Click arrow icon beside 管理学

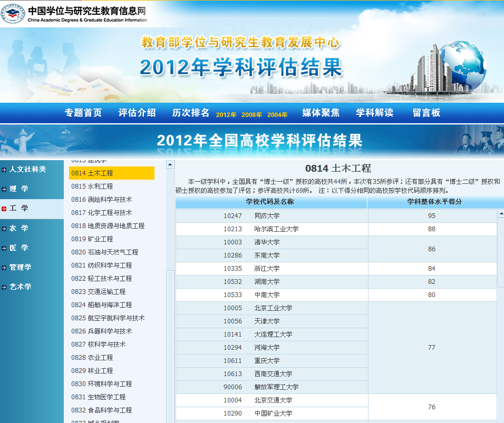4,268
